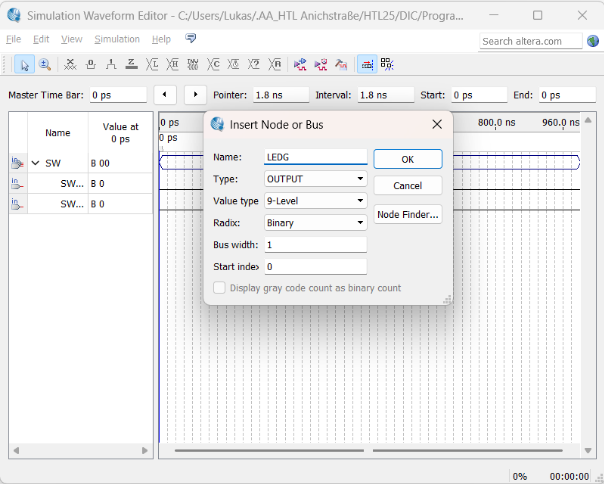Click the Bus width input field
Screen dimensions: 605x485
[315, 245]
